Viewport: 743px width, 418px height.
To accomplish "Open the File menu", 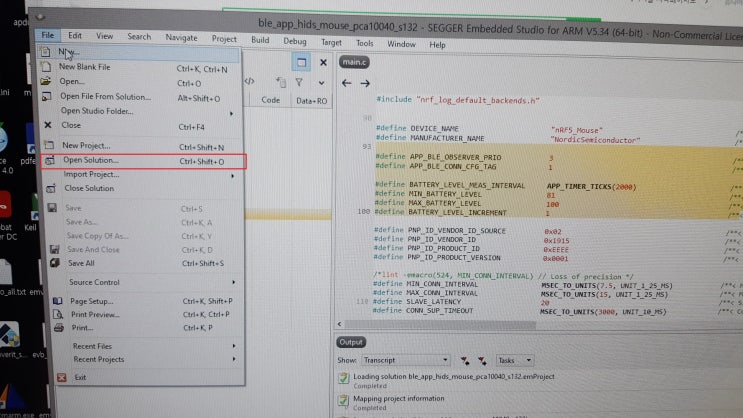I will [47, 35].
